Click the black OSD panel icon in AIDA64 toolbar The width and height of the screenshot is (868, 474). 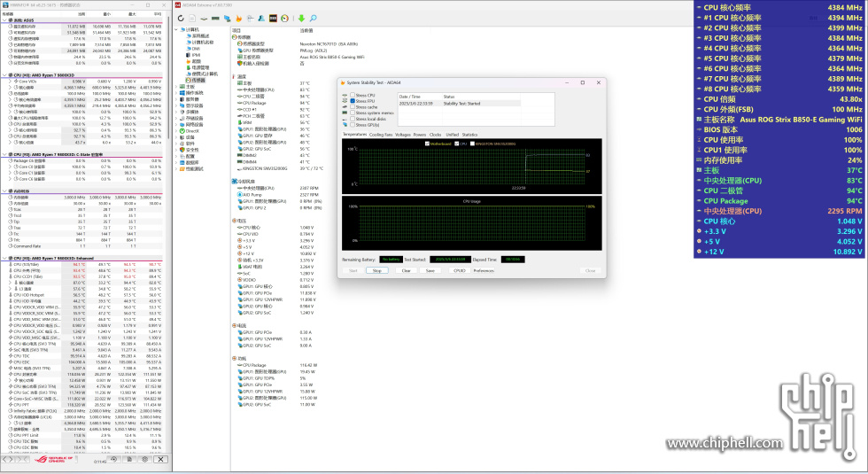point(273,19)
